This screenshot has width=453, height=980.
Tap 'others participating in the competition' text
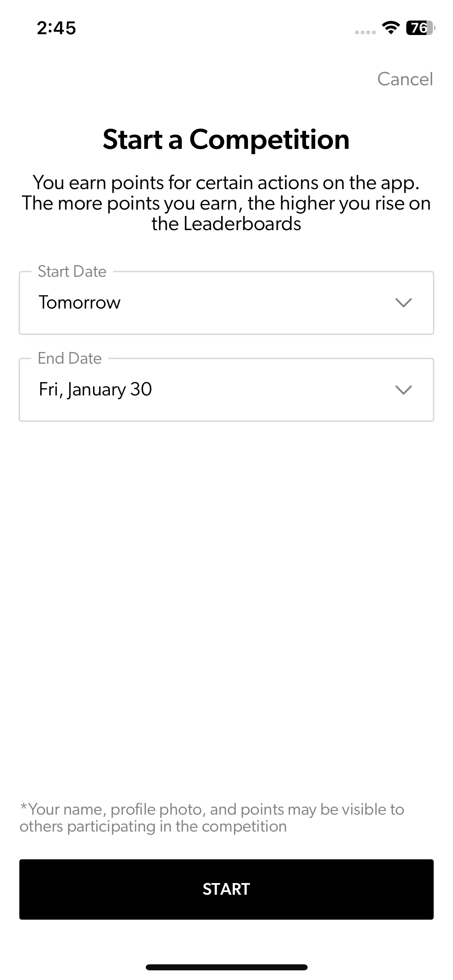153,826
